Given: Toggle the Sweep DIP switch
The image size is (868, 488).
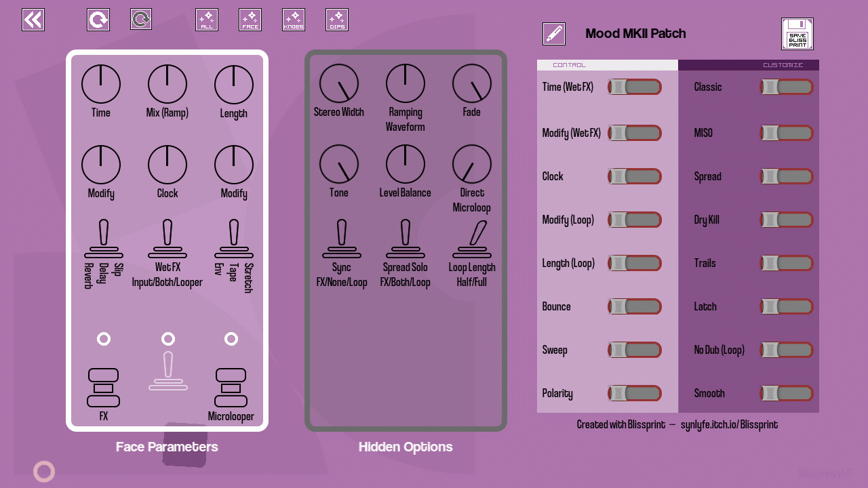Looking at the screenshot, I should coord(635,350).
